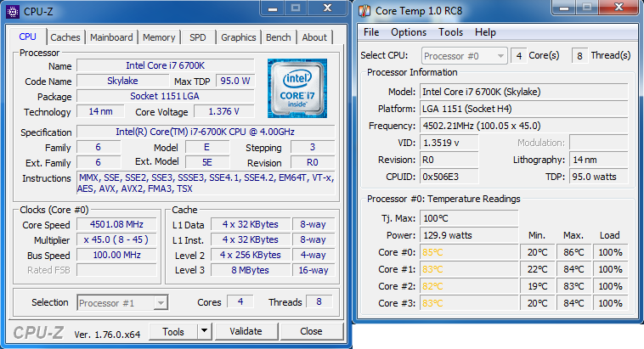The height and width of the screenshot is (349, 644).
Task: Click the Core Temp Model field
Action: pyautogui.click(x=523, y=92)
